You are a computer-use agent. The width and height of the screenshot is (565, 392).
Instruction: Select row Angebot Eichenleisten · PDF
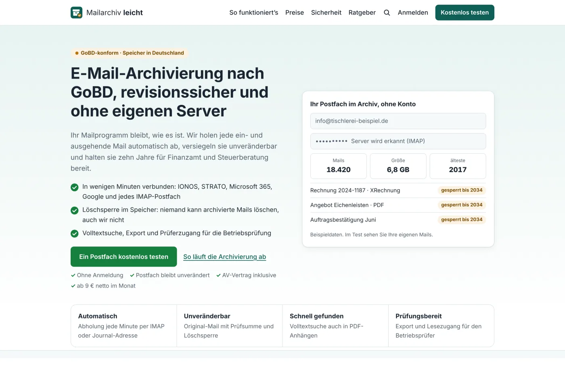[398, 205]
